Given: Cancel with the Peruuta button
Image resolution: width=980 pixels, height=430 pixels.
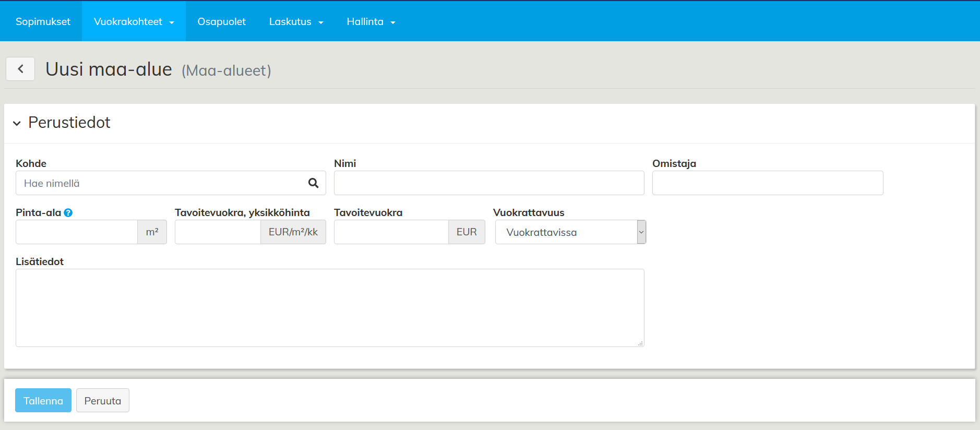Looking at the screenshot, I should [x=103, y=401].
